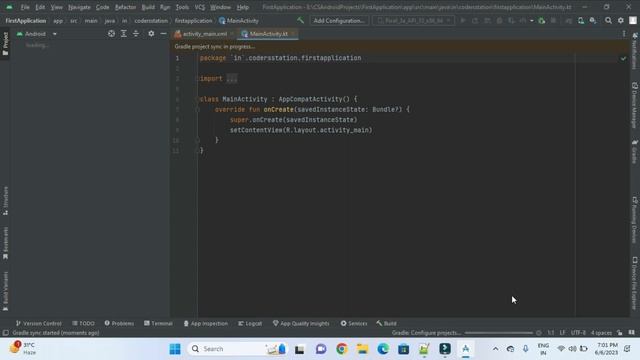Open Logcat tool window
640x360 pixels.
(x=250, y=324)
